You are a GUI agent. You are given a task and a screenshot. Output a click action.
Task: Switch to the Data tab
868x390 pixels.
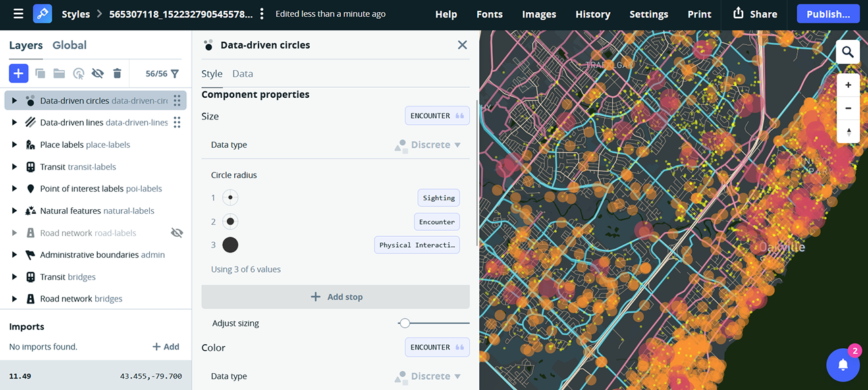242,74
